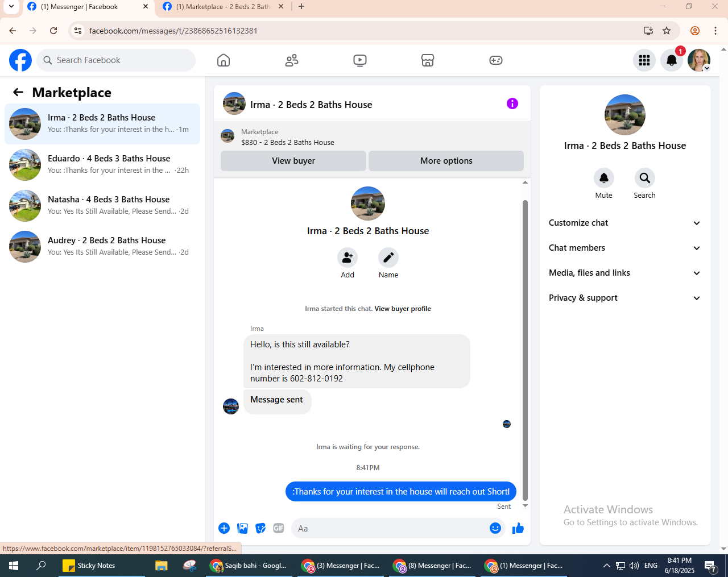The width and height of the screenshot is (728, 577).
Task: Click the Aa message input field
Action: (390, 528)
